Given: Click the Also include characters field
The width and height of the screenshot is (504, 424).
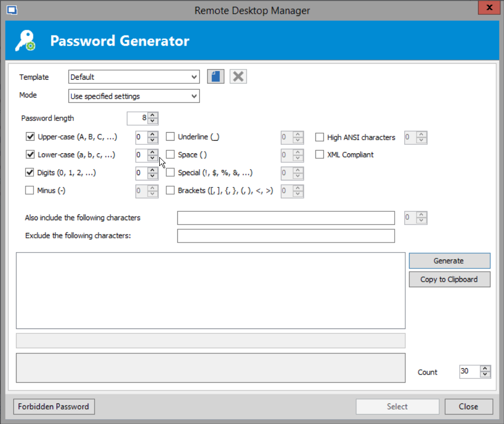Looking at the screenshot, I should [x=286, y=218].
